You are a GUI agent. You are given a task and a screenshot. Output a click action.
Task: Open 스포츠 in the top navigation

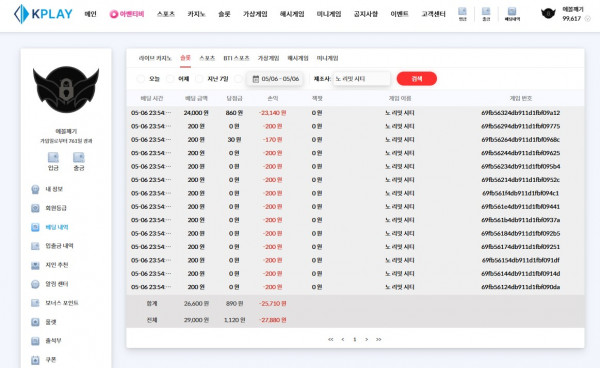click(x=166, y=14)
